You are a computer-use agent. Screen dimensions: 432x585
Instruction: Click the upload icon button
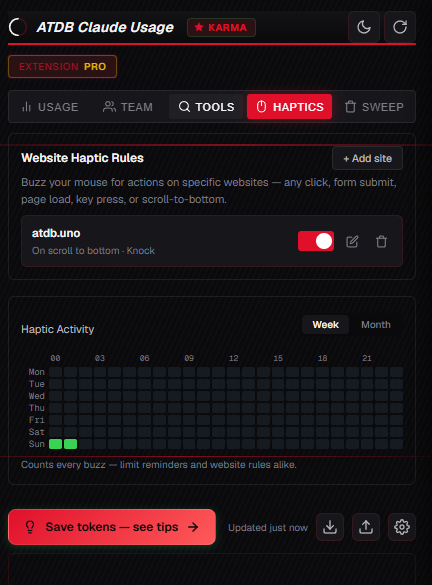[x=366, y=527]
